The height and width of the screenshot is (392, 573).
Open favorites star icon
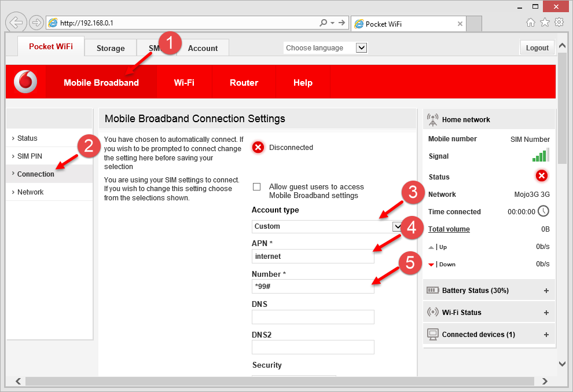click(545, 23)
